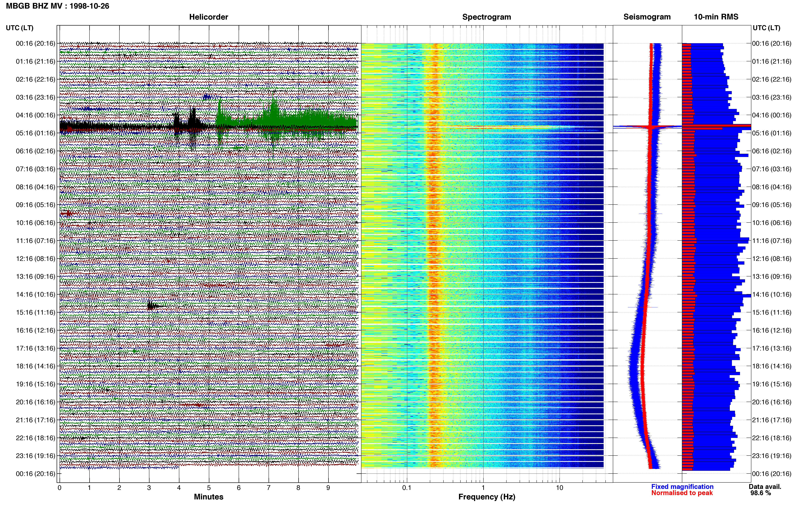Select the 'Helicorder' panel heading
Viewport: 812px width, 508px height.
(209, 17)
